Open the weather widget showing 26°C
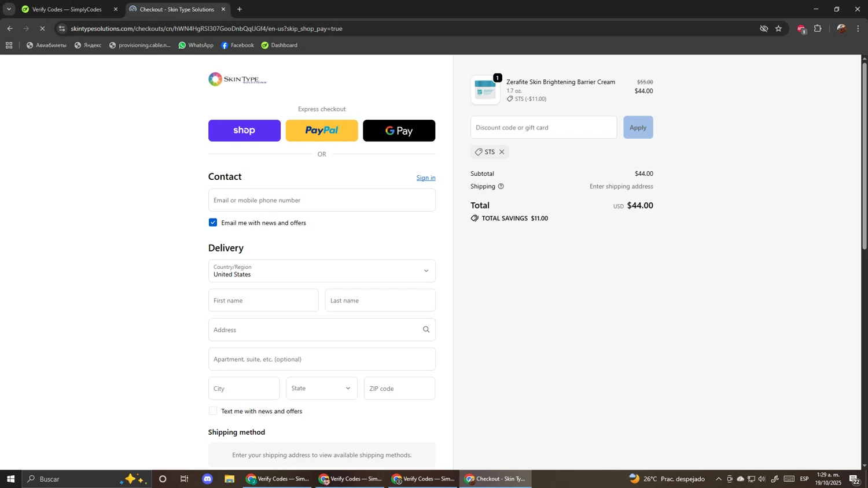 667,479
